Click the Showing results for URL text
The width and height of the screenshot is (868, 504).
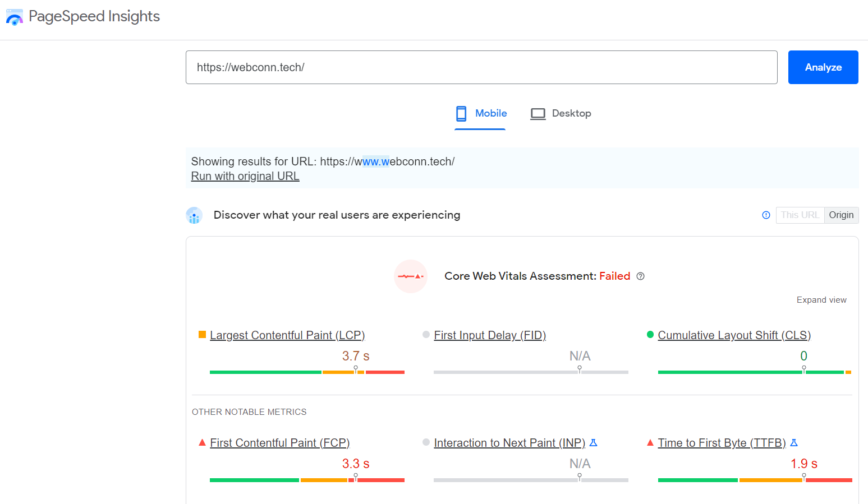[x=323, y=161]
